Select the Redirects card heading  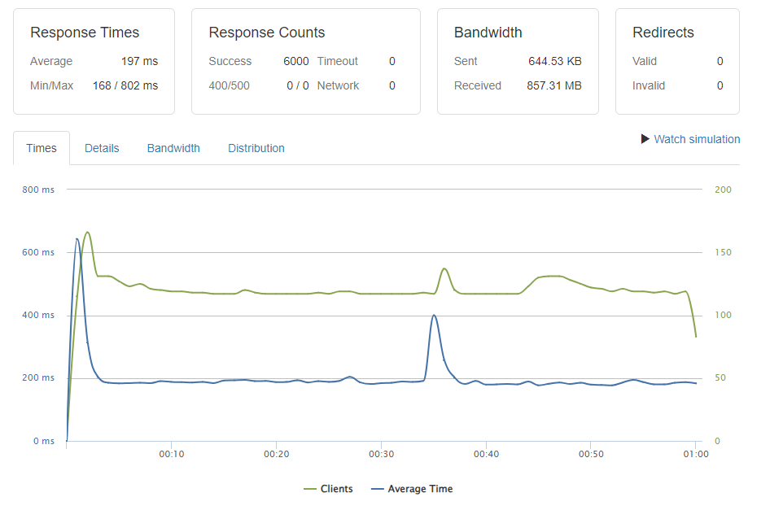pos(663,33)
